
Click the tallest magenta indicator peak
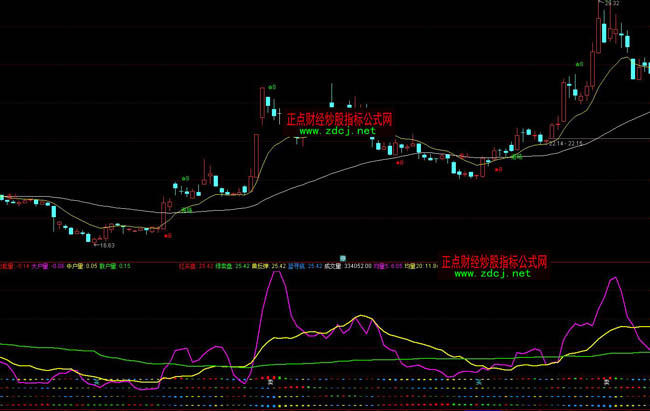click(278, 275)
